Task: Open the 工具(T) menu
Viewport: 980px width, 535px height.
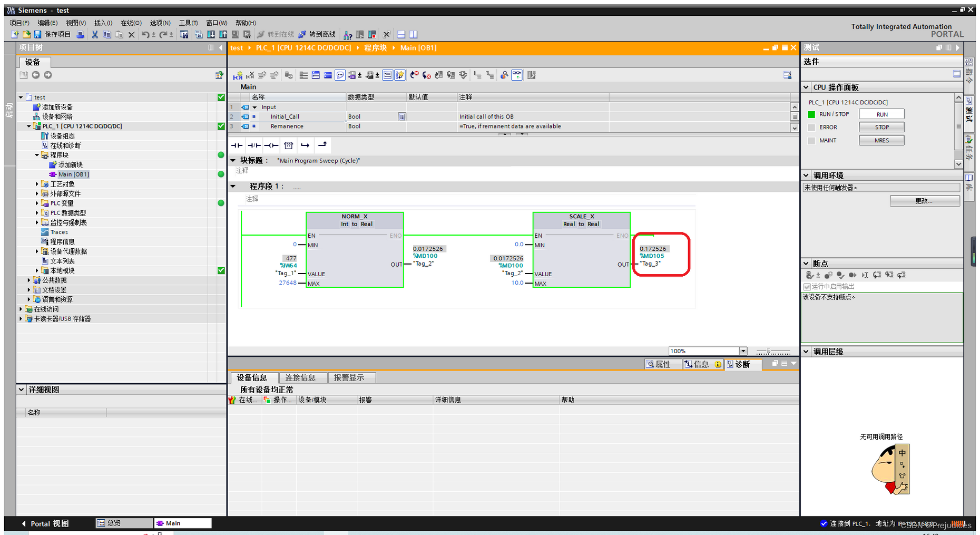Action: pyautogui.click(x=188, y=23)
